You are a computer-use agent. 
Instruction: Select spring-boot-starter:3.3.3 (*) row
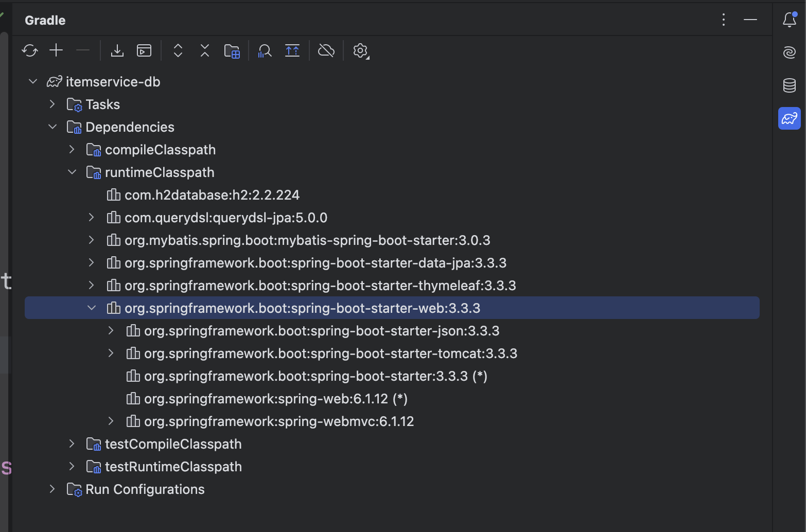392,376
